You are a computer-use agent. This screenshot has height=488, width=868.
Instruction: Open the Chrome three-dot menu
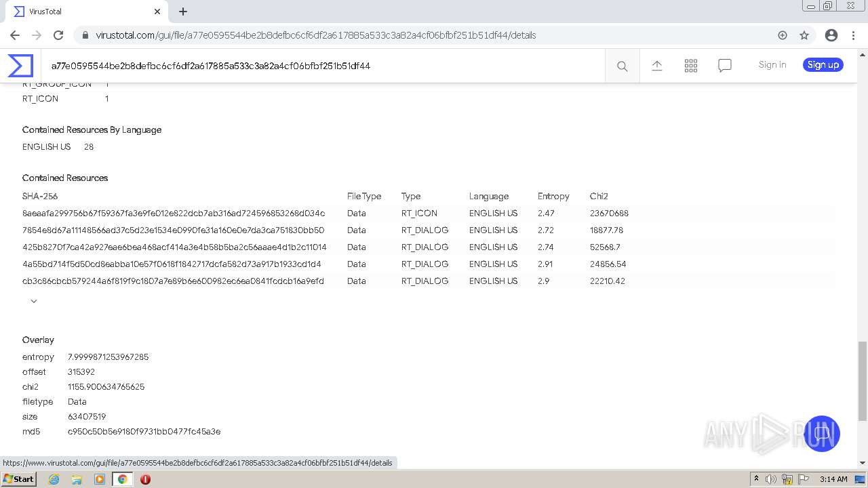pyautogui.click(x=854, y=35)
